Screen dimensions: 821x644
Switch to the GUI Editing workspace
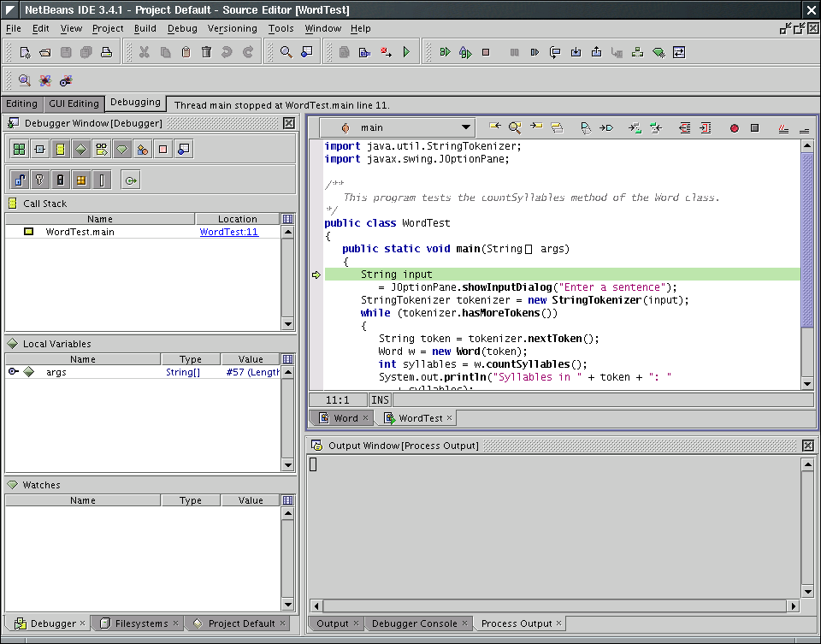click(74, 103)
